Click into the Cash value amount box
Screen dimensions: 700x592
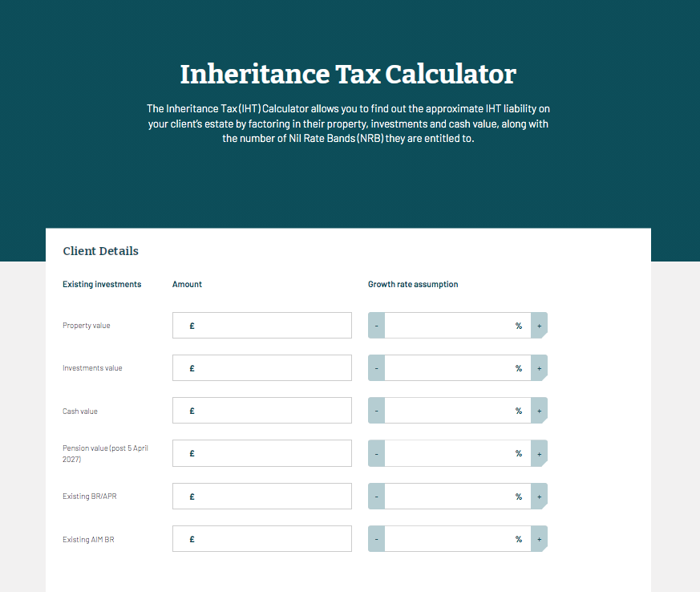click(x=269, y=411)
